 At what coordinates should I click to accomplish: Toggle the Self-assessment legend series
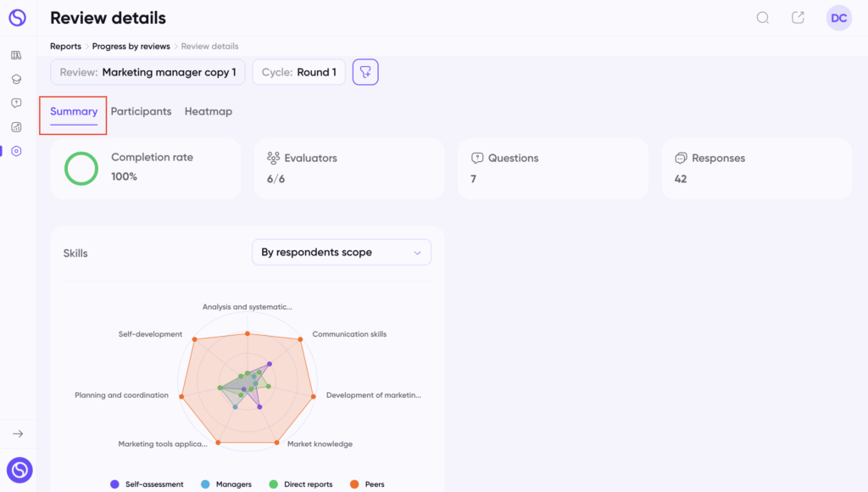coord(147,484)
